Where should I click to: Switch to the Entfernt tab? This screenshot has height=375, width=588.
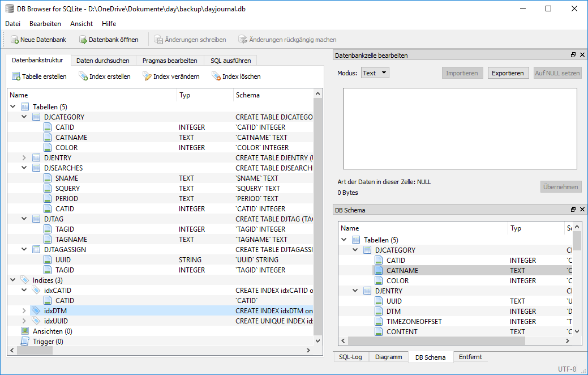point(470,357)
